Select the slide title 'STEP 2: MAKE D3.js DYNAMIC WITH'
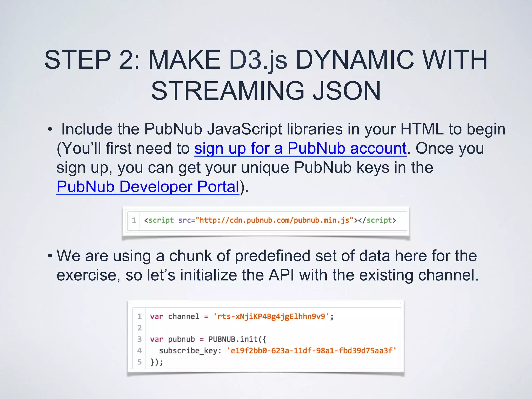The image size is (532, 399). click(x=266, y=59)
